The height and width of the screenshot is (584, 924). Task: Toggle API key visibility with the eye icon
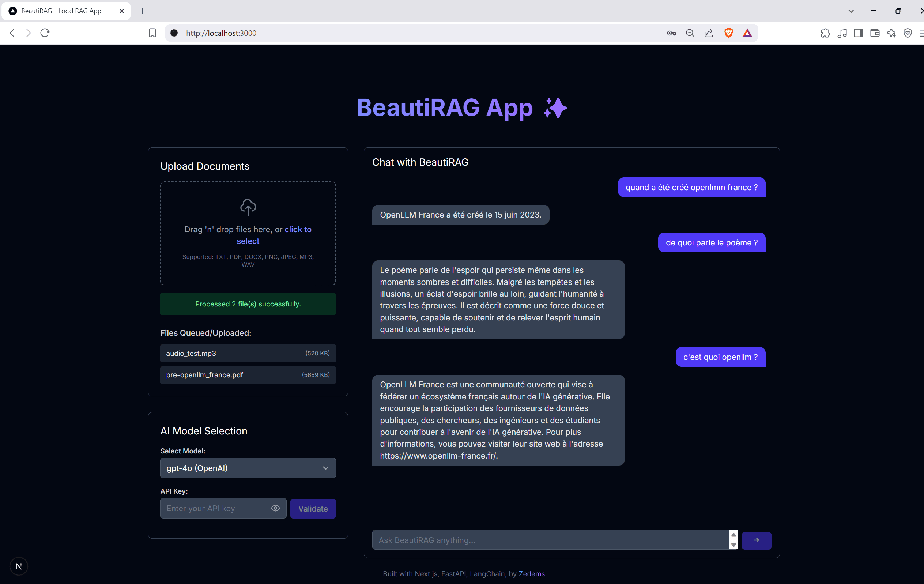click(x=275, y=508)
